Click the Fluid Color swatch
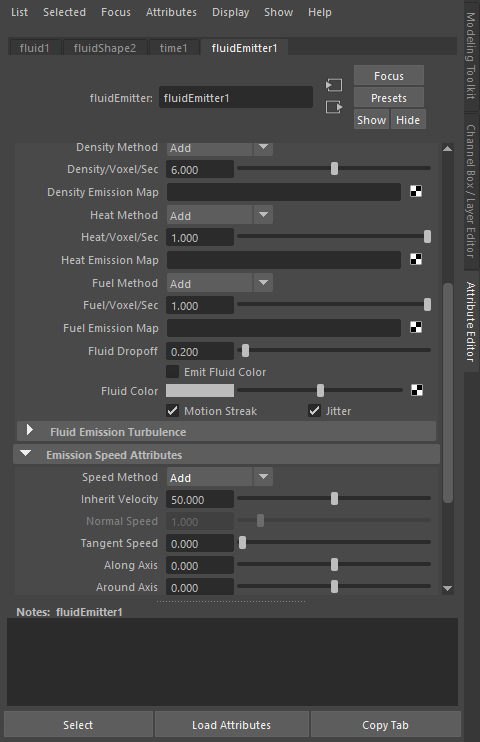The image size is (480, 742). [200, 390]
